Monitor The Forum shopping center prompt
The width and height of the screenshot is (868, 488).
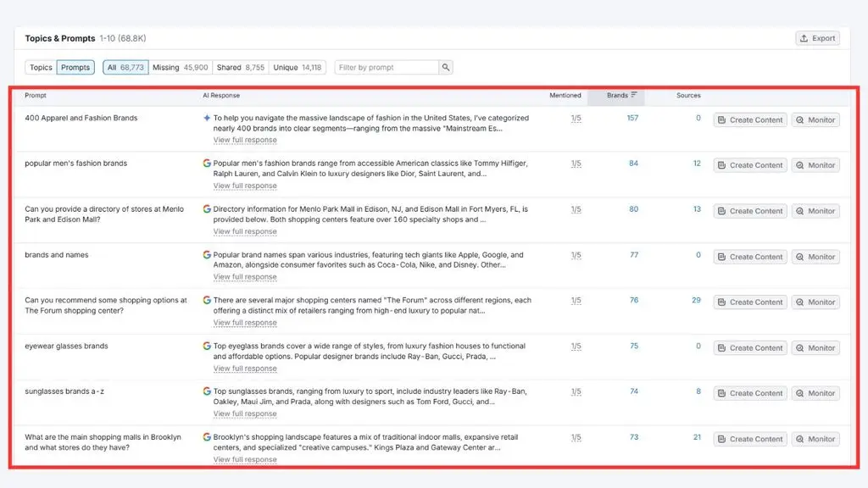[x=815, y=302]
